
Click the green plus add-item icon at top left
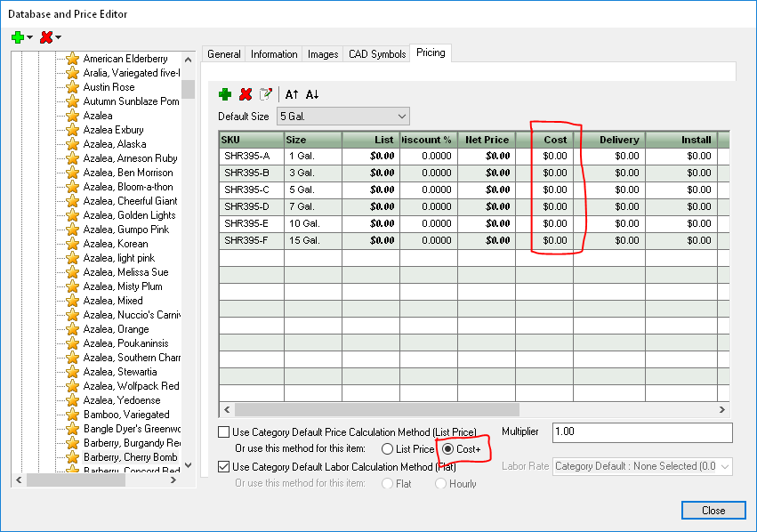coord(17,37)
